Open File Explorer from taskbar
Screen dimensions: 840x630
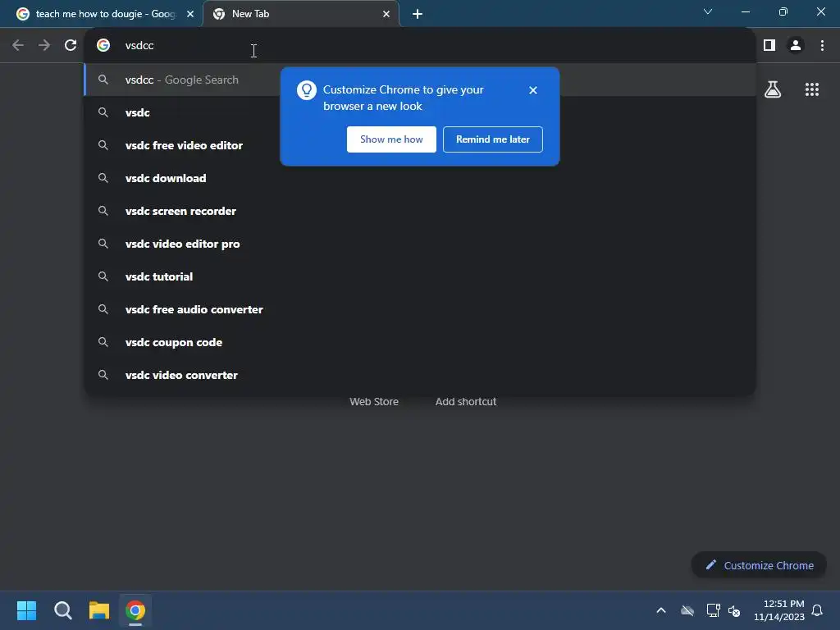click(99, 610)
